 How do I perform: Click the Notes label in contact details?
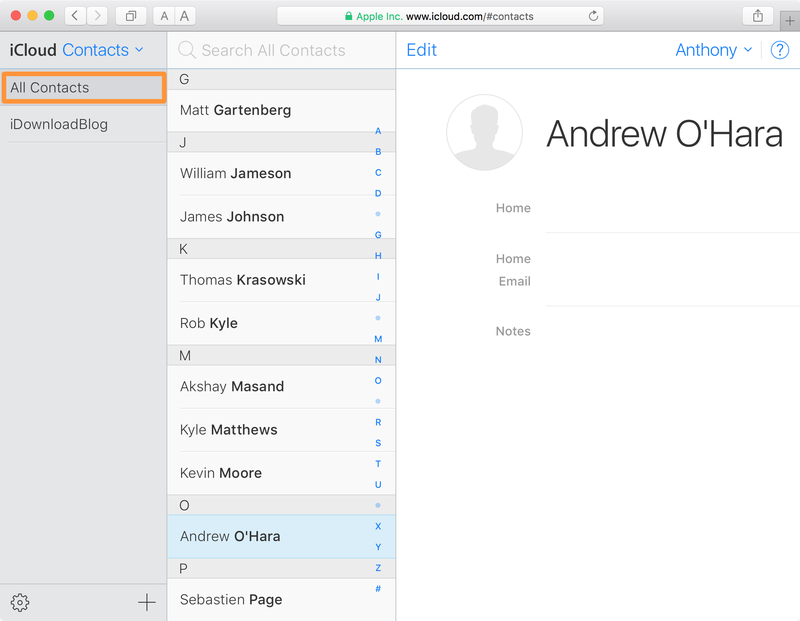[x=513, y=332]
